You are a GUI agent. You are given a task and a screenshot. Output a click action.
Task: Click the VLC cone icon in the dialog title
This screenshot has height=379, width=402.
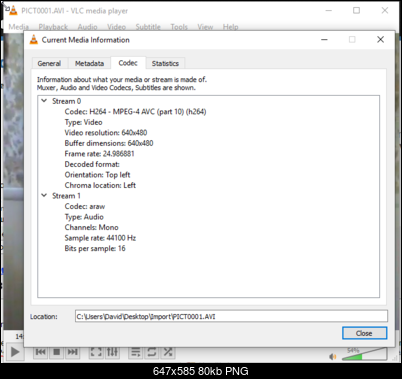pos(34,40)
